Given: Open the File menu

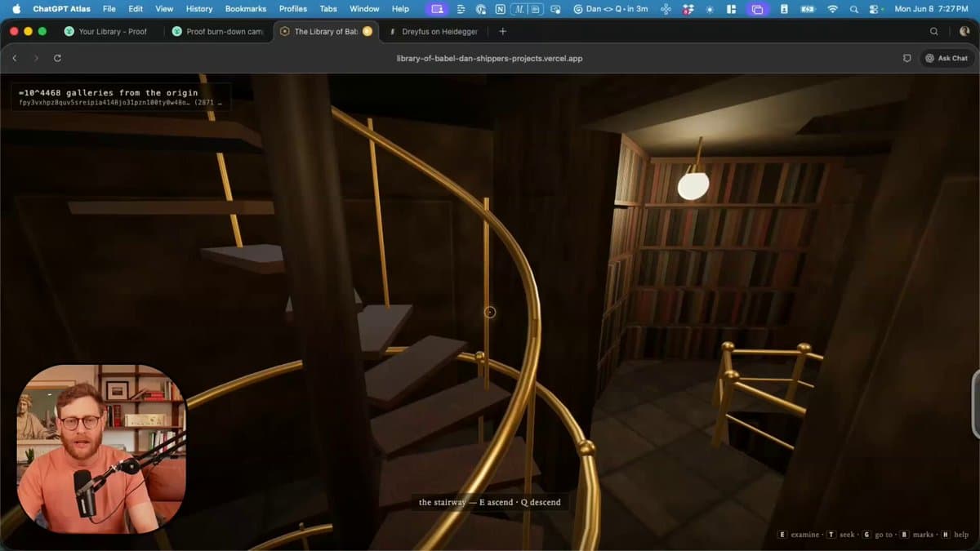Looking at the screenshot, I should pyautogui.click(x=109, y=9).
